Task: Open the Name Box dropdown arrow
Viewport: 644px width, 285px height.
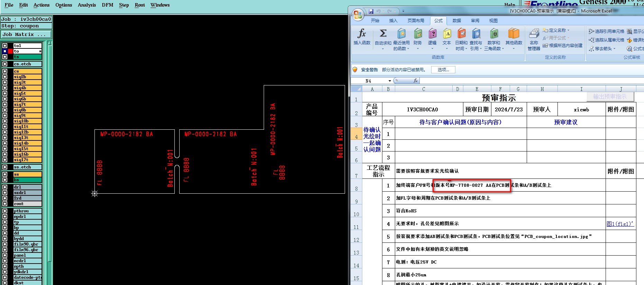Action: (x=390, y=81)
